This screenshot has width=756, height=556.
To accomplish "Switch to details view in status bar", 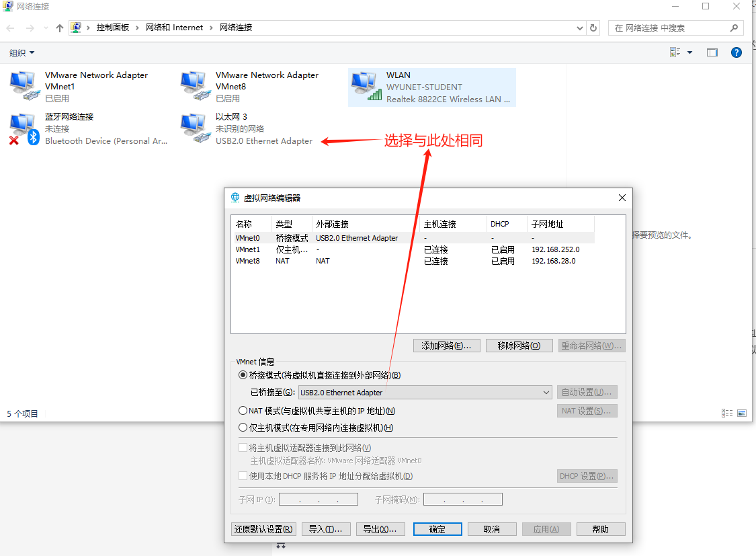I will tap(726, 413).
